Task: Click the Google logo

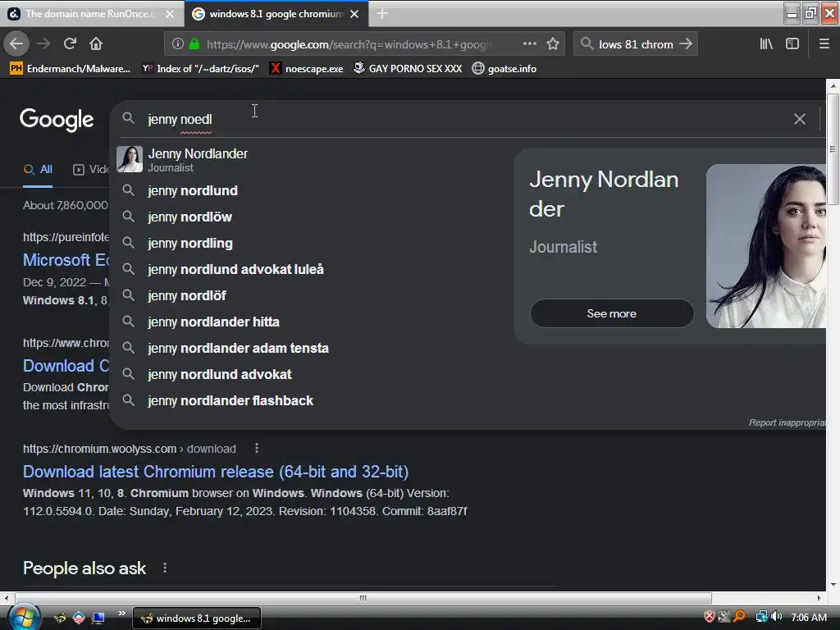Action: [57, 120]
